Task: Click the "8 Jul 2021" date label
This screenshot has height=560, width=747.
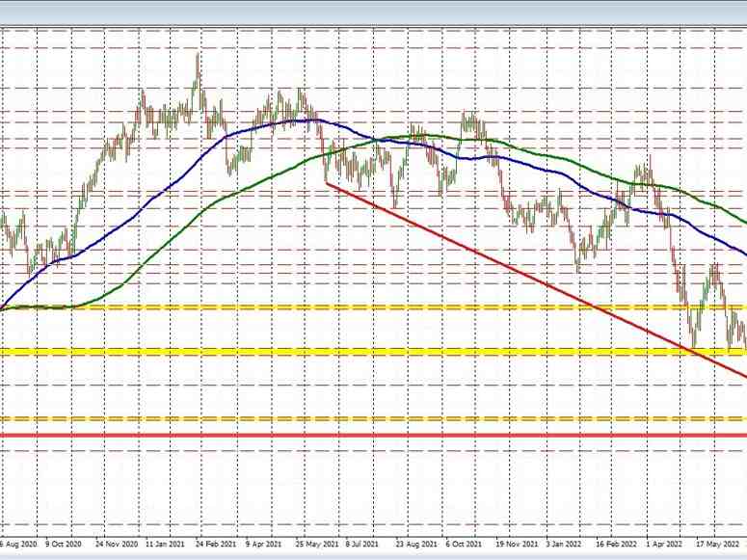Action: [362, 544]
